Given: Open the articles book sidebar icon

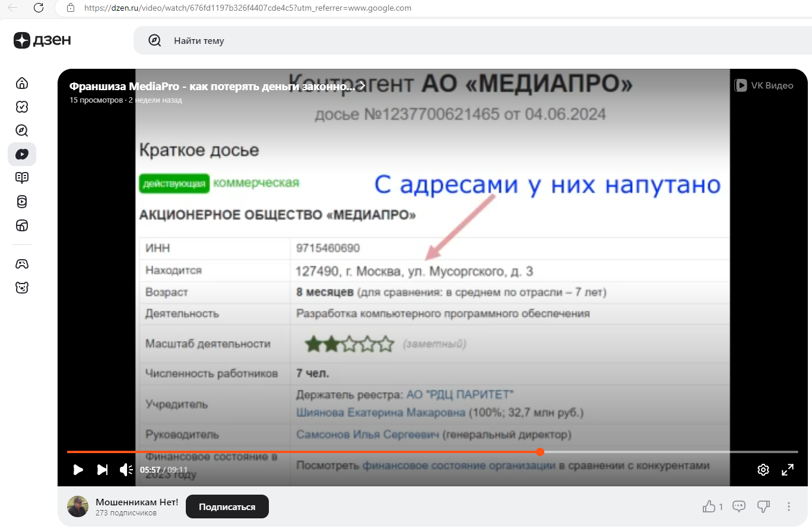Looking at the screenshot, I should point(22,178).
